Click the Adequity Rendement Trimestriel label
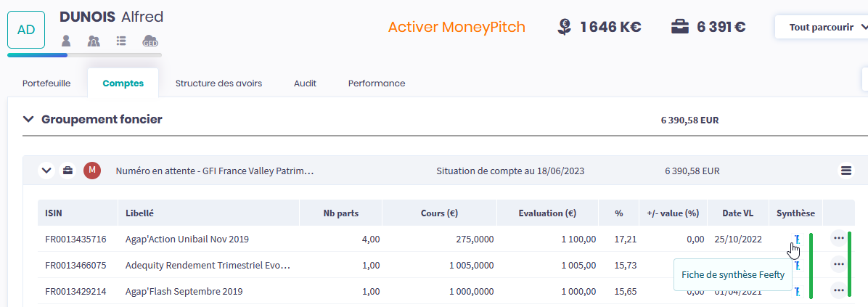The image size is (868, 307). click(x=208, y=265)
